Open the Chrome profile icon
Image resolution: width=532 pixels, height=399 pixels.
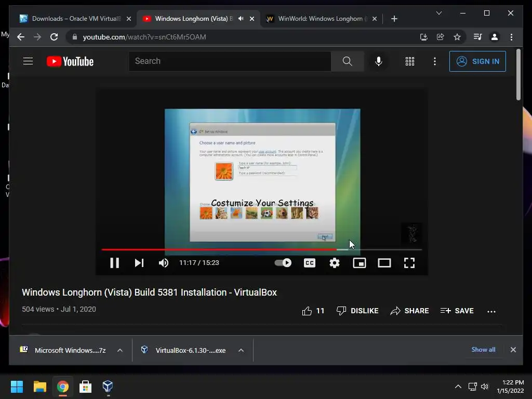tap(495, 37)
